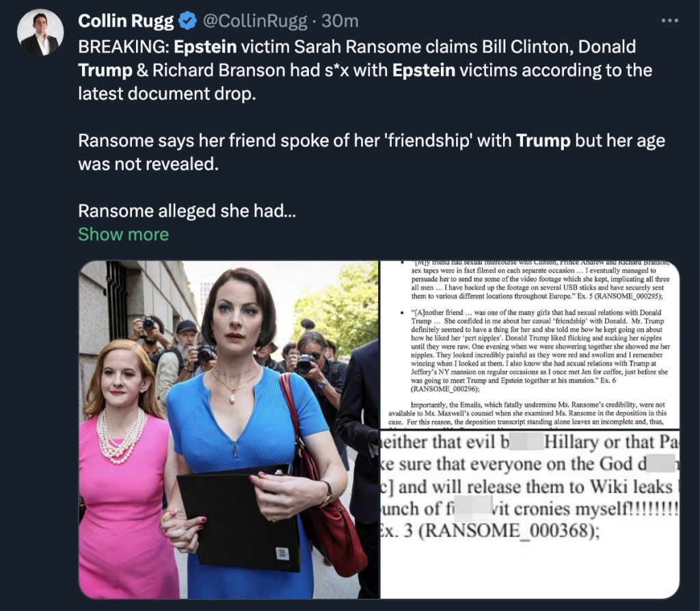Click bold Epstein before 'victims according'

point(424,70)
